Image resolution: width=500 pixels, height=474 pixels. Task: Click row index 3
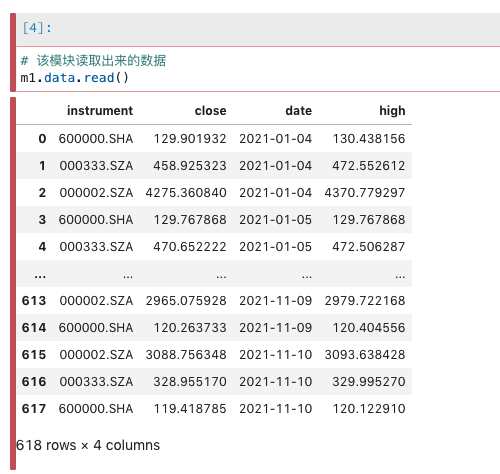[x=42, y=220]
